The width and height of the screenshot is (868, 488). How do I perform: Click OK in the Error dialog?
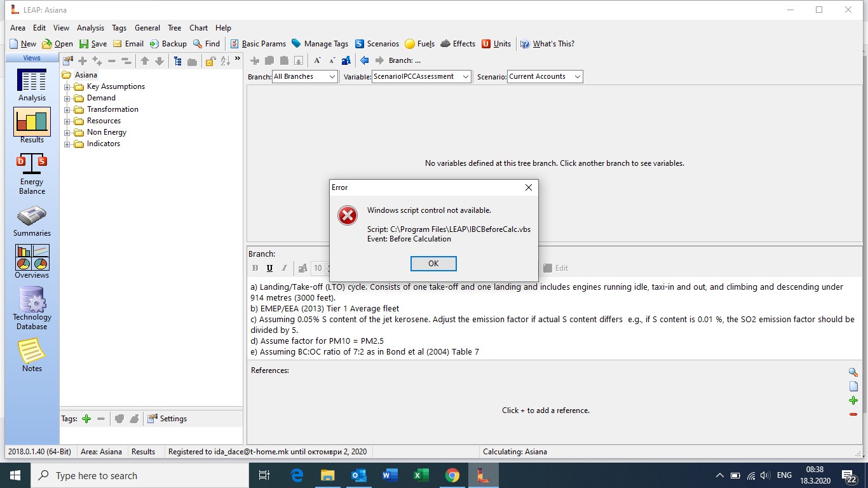click(433, 264)
